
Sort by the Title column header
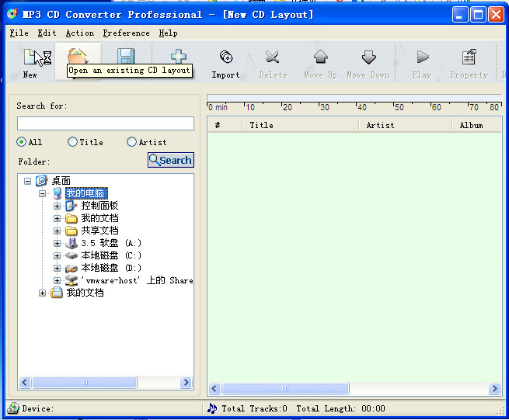pos(300,125)
